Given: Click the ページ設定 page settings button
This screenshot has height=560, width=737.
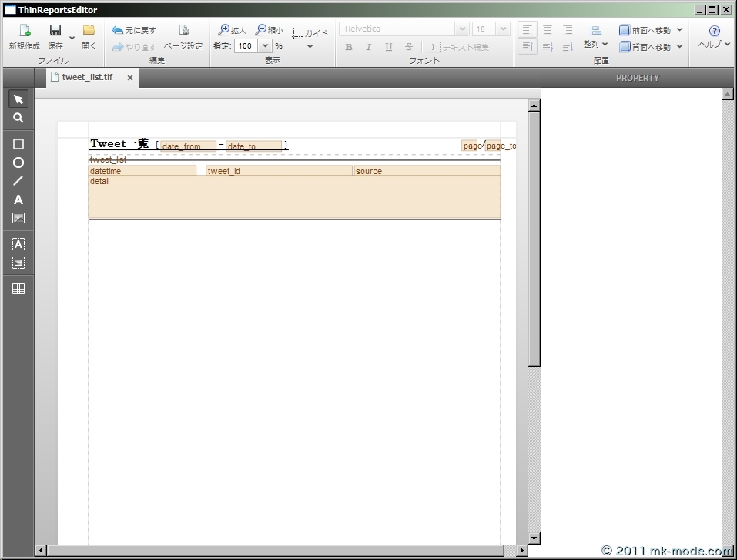Looking at the screenshot, I should (183, 37).
